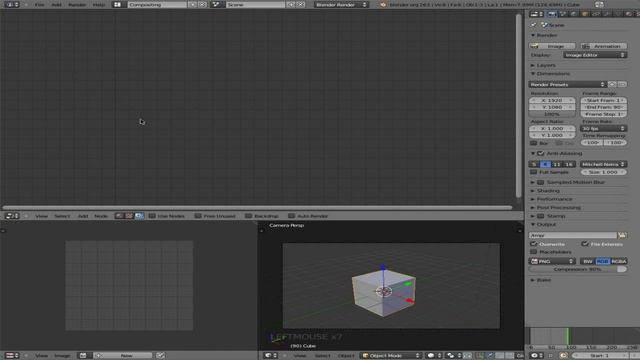The width and height of the screenshot is (640, 360).
Task: Open the viewport shading selector
Action: tap(433, 356)
